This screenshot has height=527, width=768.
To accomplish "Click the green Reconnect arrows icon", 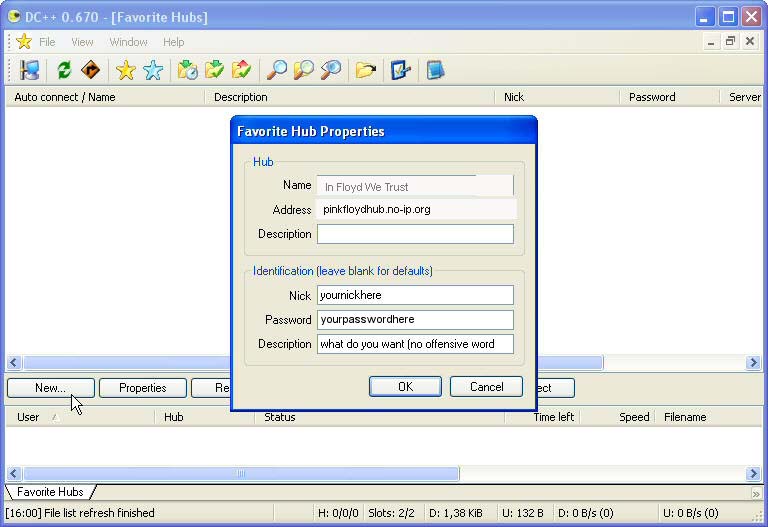I will 64,70.
